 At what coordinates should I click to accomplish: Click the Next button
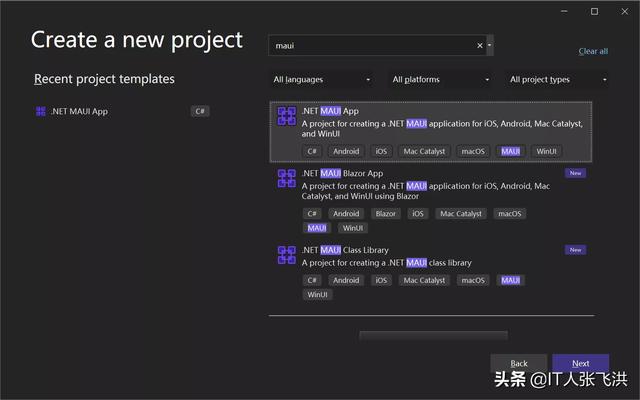coord(580,363)
